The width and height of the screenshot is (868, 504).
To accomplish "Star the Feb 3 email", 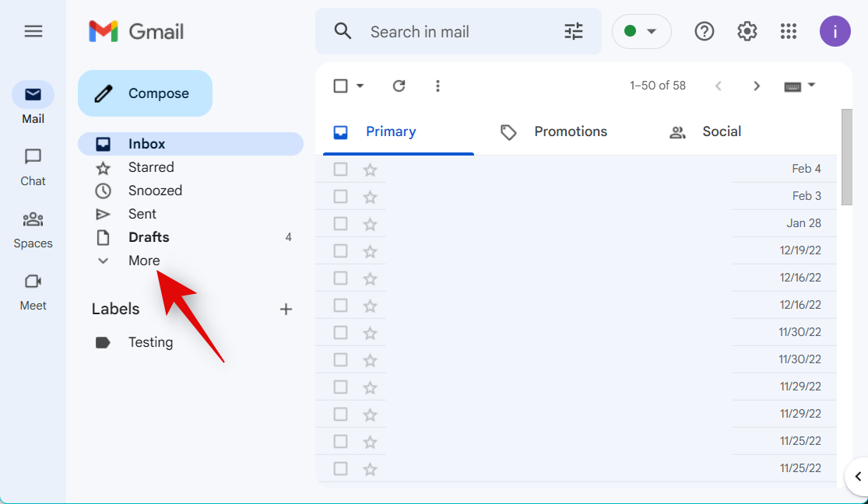I will coord(370,196).
